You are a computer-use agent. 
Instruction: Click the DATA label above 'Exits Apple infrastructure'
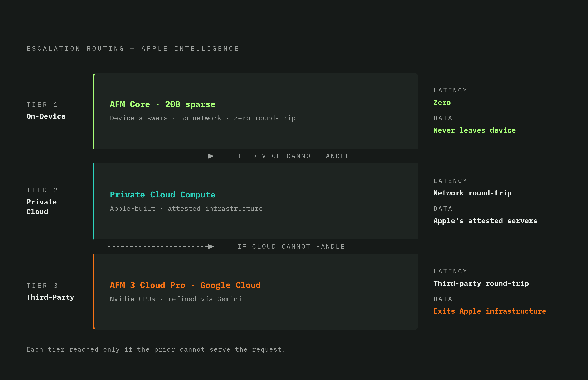443,299
